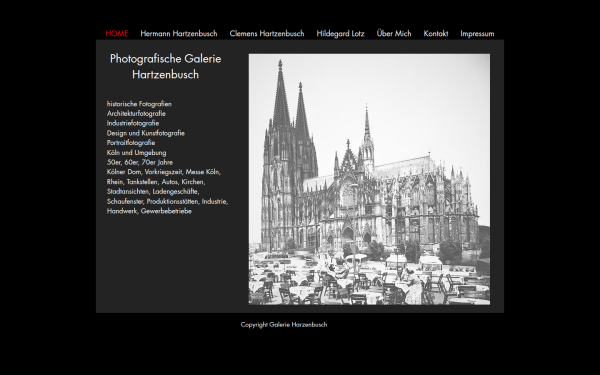Click the Cologne Cathedral photograph
This screenshot has width=600, height=375.
point(369,179)
